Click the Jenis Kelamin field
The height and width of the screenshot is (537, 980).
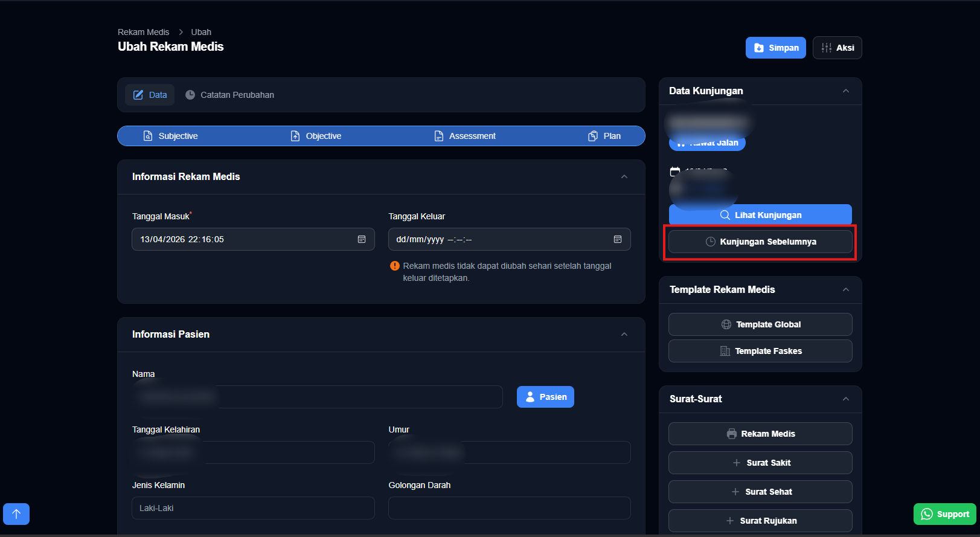tap(253, 508)
